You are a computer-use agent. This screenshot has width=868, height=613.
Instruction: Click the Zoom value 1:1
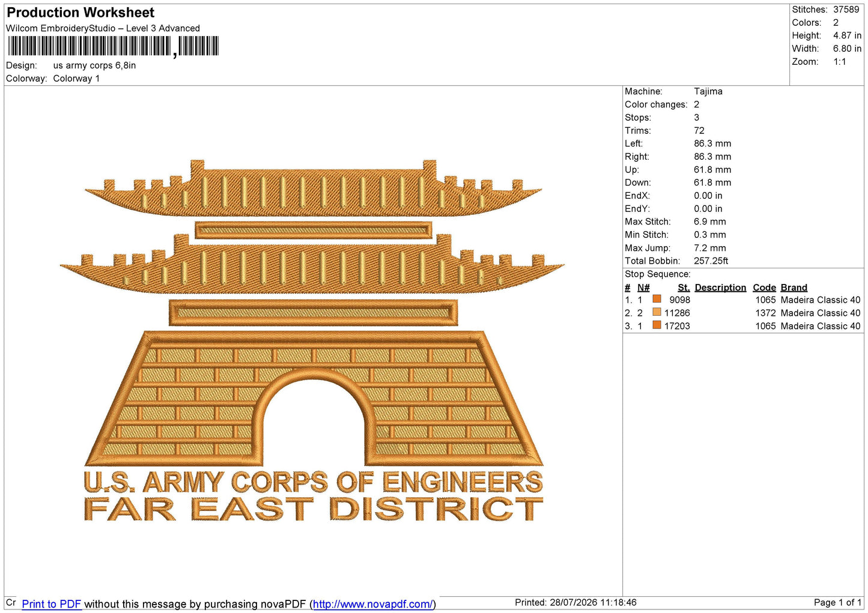840,62
